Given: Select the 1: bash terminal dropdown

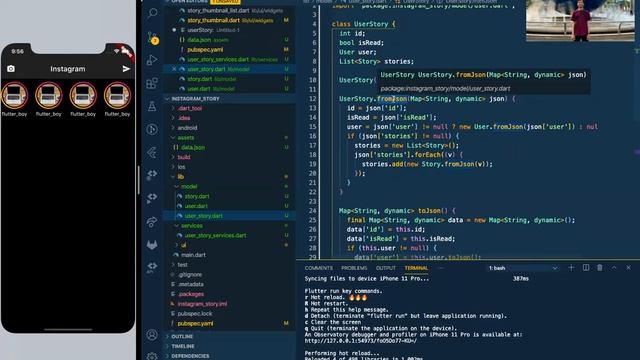Looking at the screenshot, I should (x=523, y=268).
